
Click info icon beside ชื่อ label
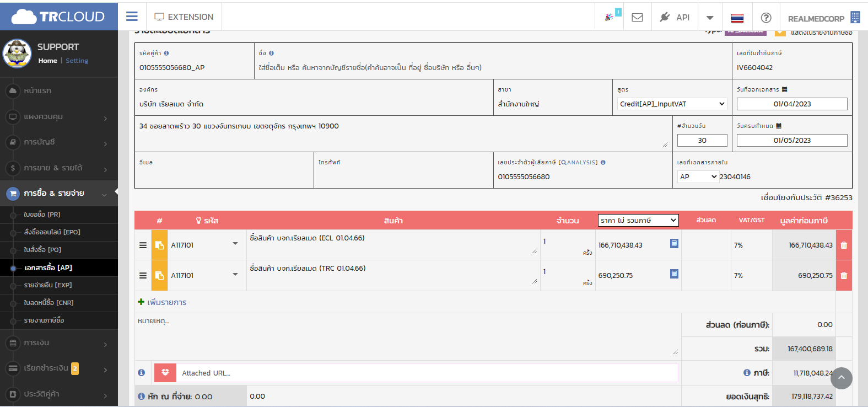tap(271, 53)
